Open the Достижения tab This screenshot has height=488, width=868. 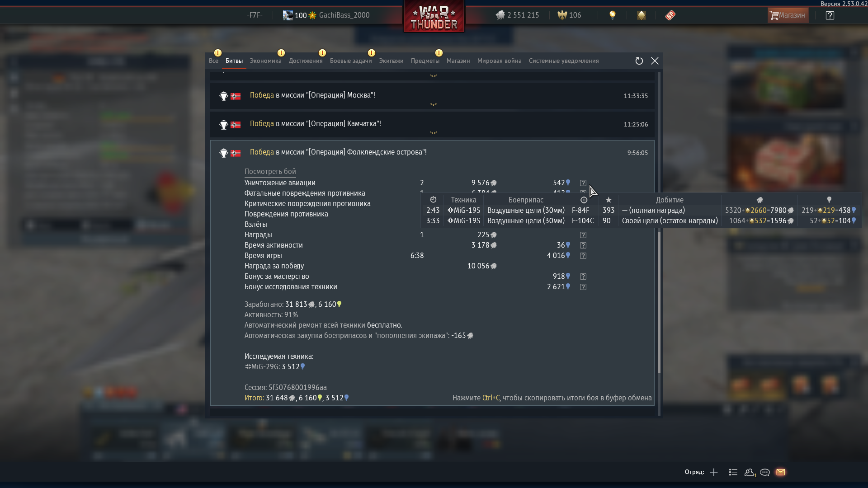[x=306, y=61]
